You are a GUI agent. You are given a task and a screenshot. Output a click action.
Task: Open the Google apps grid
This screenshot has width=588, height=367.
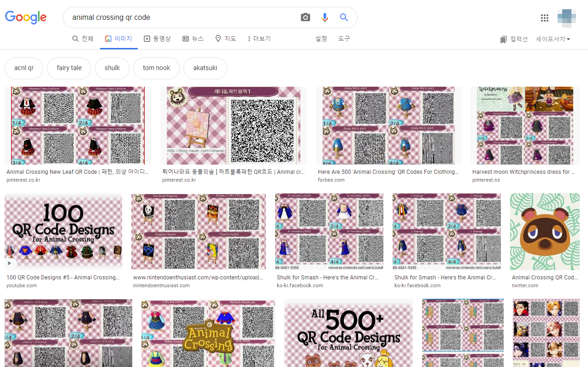click(545, 18)
